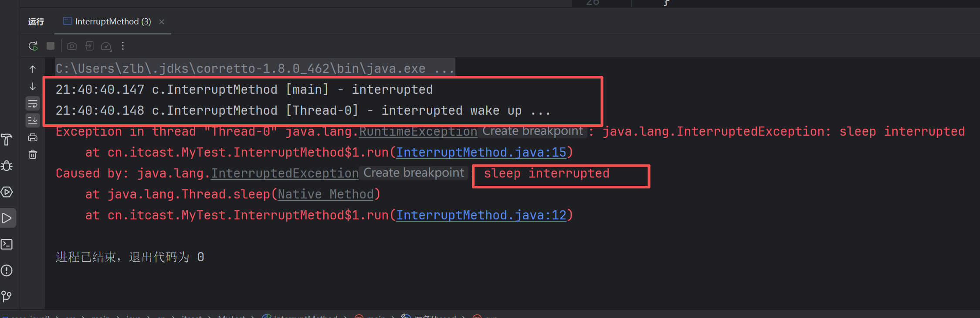Take a thread dump with camera icon
This screenshot has width=980, height=318.
[x=72, y=46]
